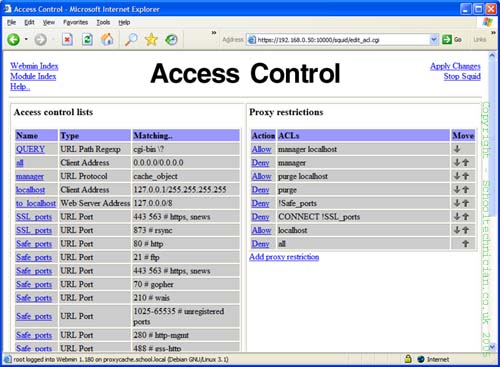
Task: Click Deny for !Safe_ports restriction
Action: [x=260, y=203]
